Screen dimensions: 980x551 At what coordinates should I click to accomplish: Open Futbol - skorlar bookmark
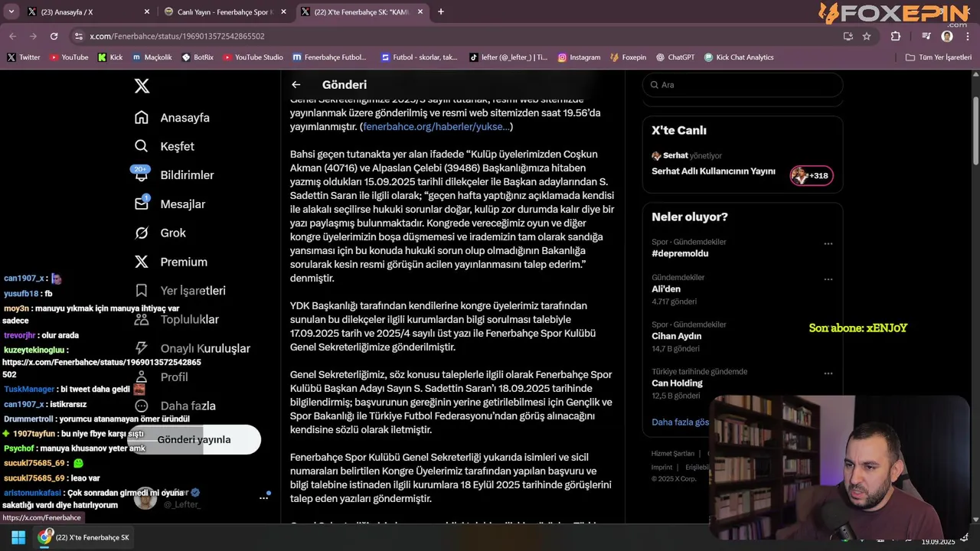click(x=418, y=57)
